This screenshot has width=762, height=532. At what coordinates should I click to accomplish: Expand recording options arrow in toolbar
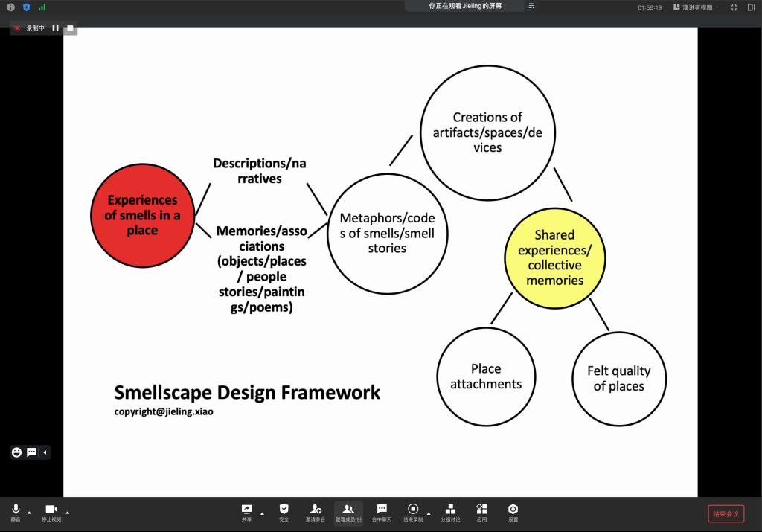pyautogui.click(x=429, y=513)
